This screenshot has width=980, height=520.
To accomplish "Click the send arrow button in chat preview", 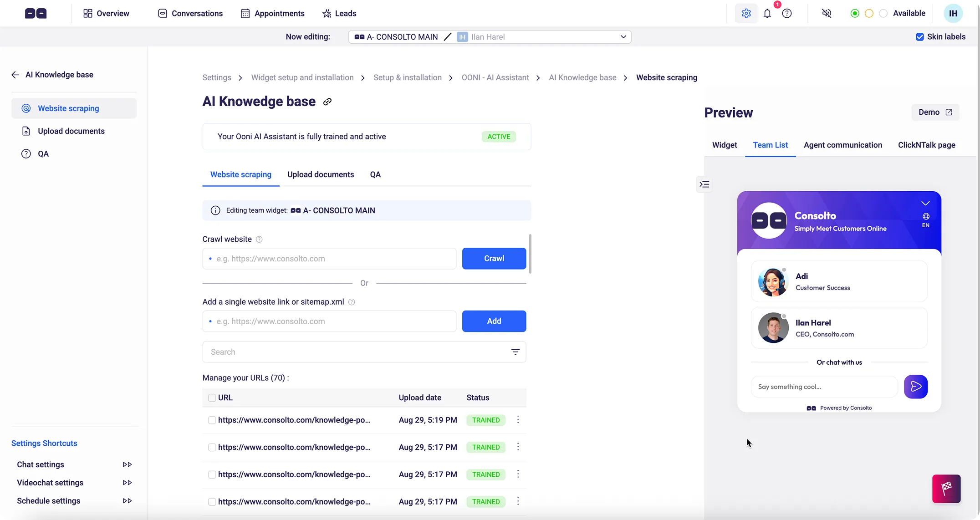I will tap(916, 387).
